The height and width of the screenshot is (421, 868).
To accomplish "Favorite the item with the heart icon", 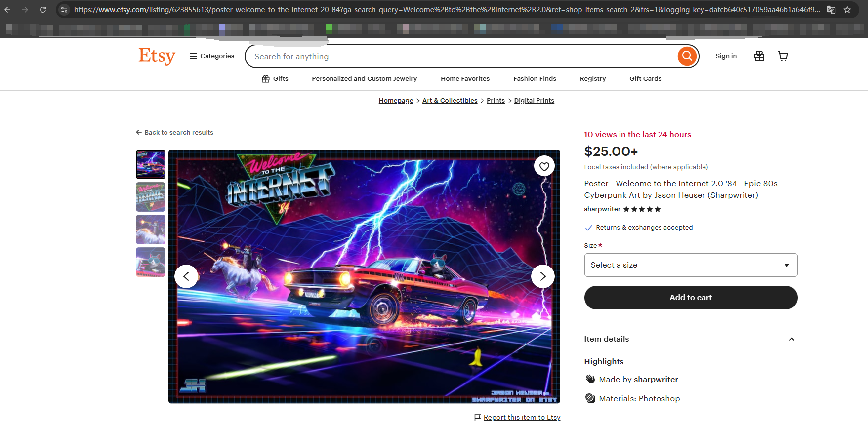I will (544, 167).
